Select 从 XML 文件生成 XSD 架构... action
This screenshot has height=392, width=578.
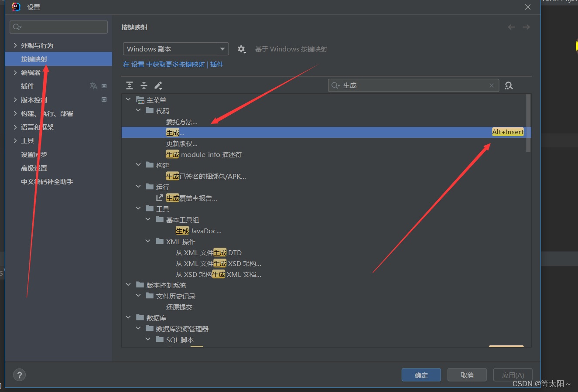coord(326,263)
